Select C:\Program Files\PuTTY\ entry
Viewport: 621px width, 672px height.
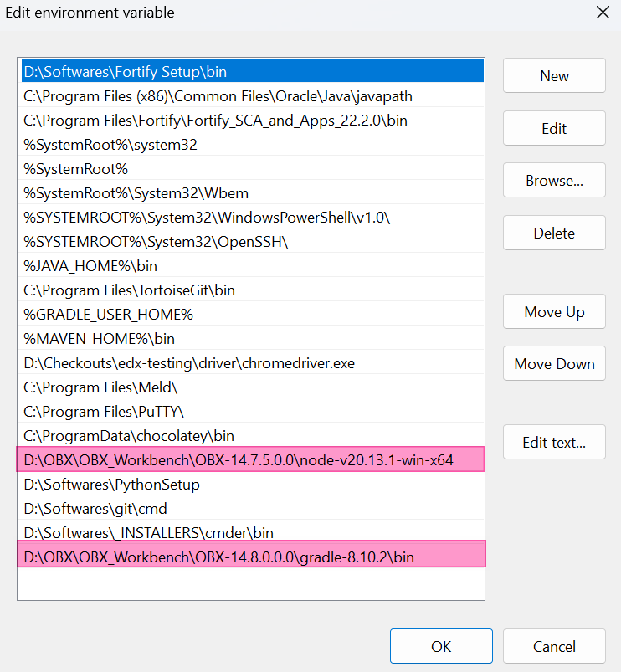[x=253, y=412]
